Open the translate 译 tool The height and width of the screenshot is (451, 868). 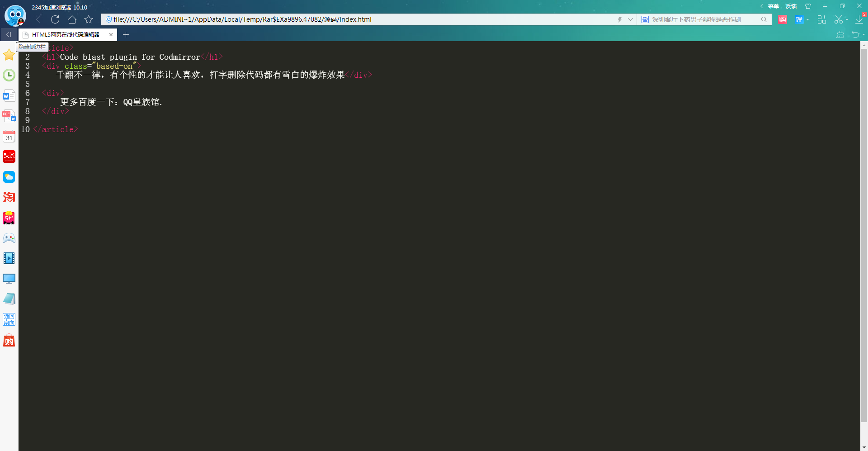click(x=798, y=19)
